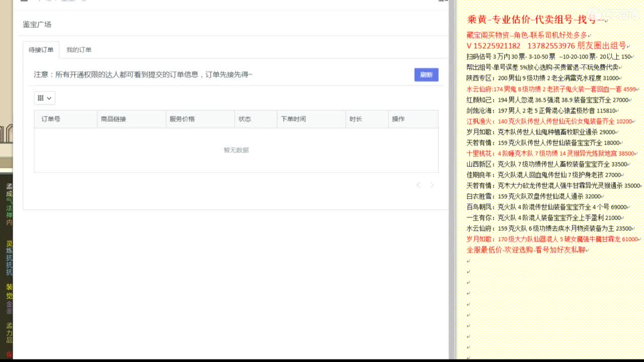Click the 暂无数据 empty table message
Image resolution: width=644 pixels, height=362 pixels.
click(x=236, y=150)
